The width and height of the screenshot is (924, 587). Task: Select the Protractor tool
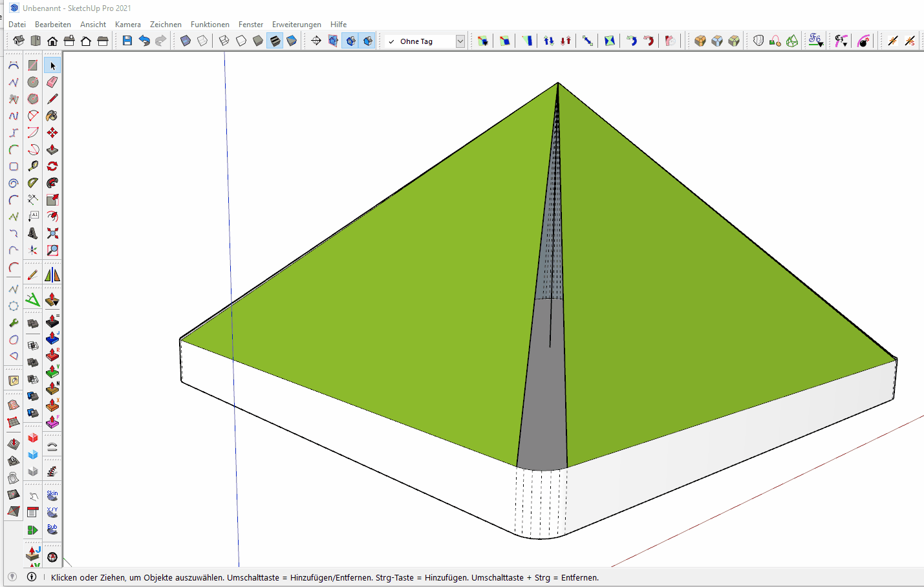(33, 183)
